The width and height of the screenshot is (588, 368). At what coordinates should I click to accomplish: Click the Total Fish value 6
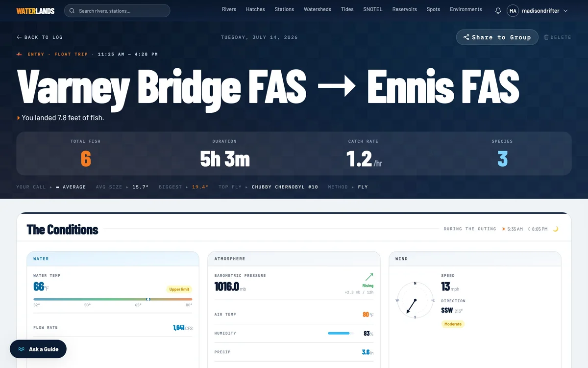(86, 159)
